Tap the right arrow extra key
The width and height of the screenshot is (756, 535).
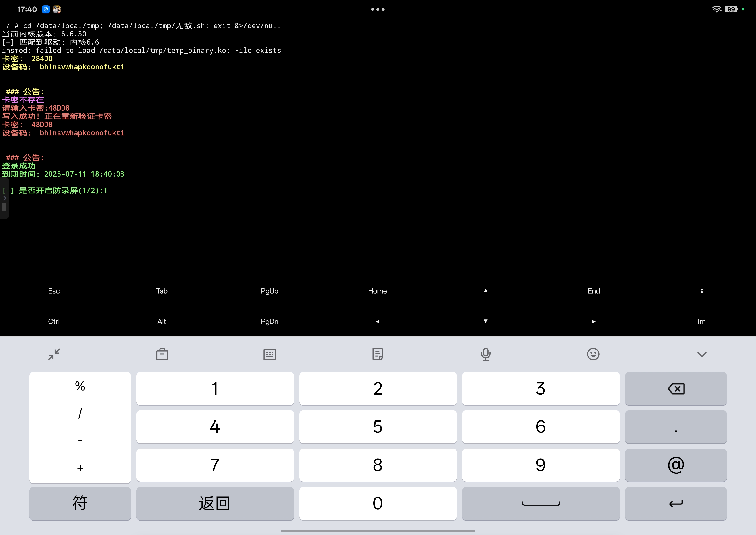point(594,321)
